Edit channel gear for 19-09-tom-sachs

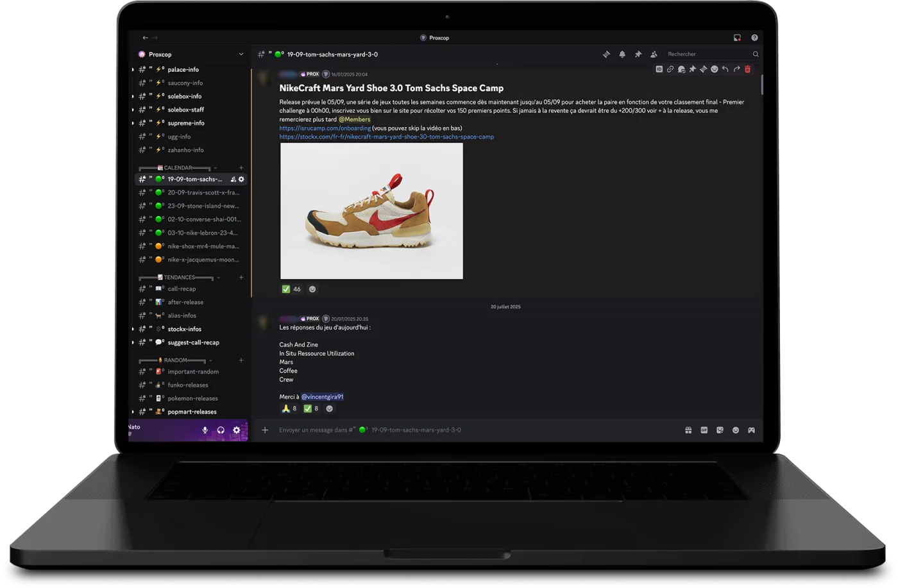[x=241, y=180]
